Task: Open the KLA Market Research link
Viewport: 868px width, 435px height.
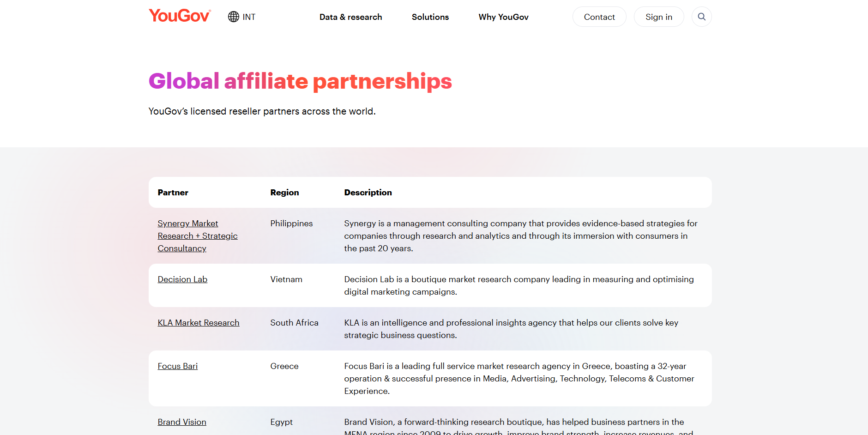Action: [199, 323]
